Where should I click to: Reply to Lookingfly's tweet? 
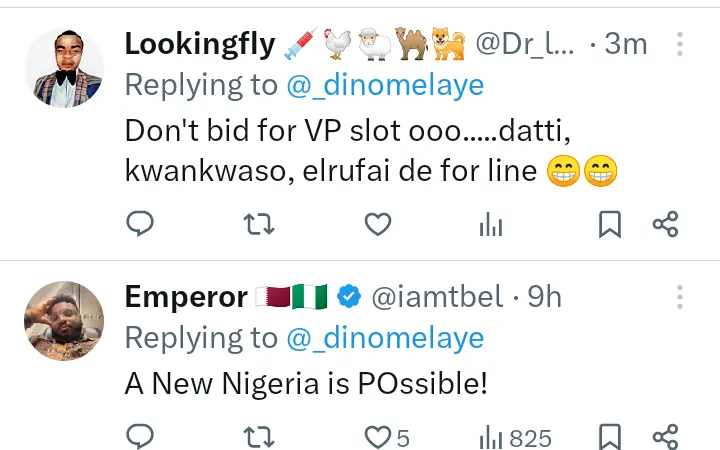pyautogui.click(x=141, y=225)
